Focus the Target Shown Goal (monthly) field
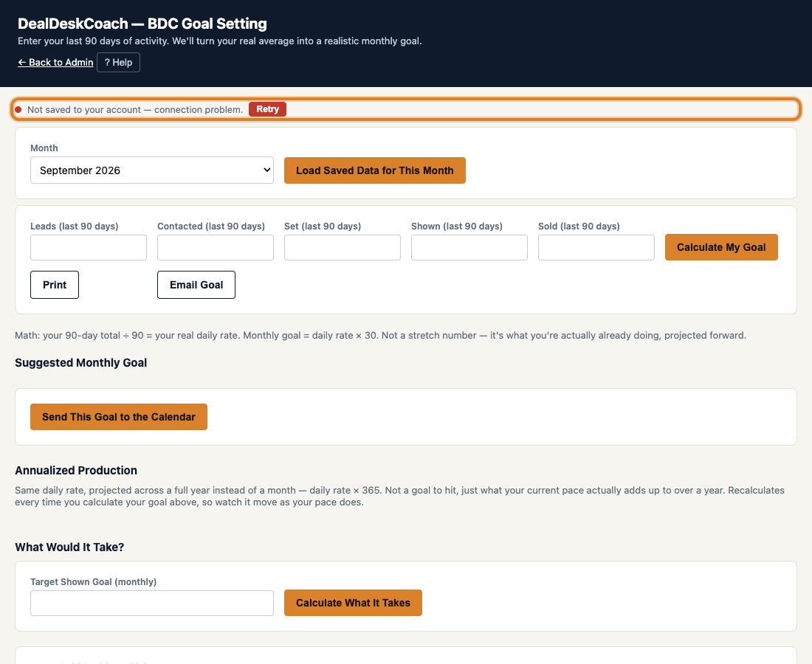This screenshot has width=812, height=664. tap(152, 603)
